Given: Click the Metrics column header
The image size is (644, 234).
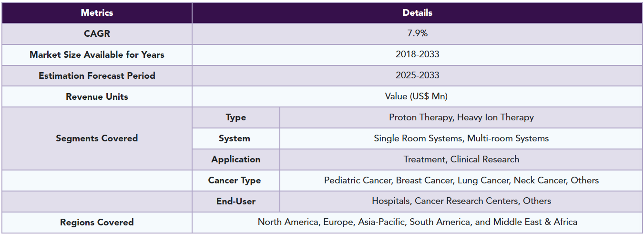Looking at the screenshot, I should pos(97,13).
